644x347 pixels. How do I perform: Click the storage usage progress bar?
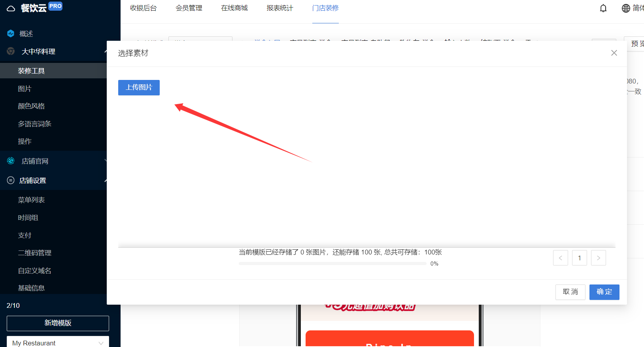click(332, 264)
